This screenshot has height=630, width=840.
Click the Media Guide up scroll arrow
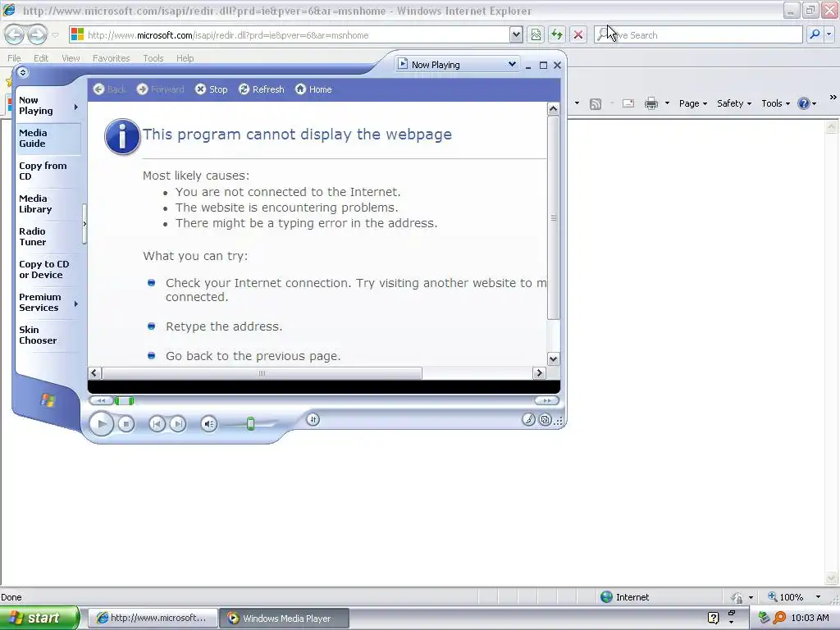[x=554, y=109]
